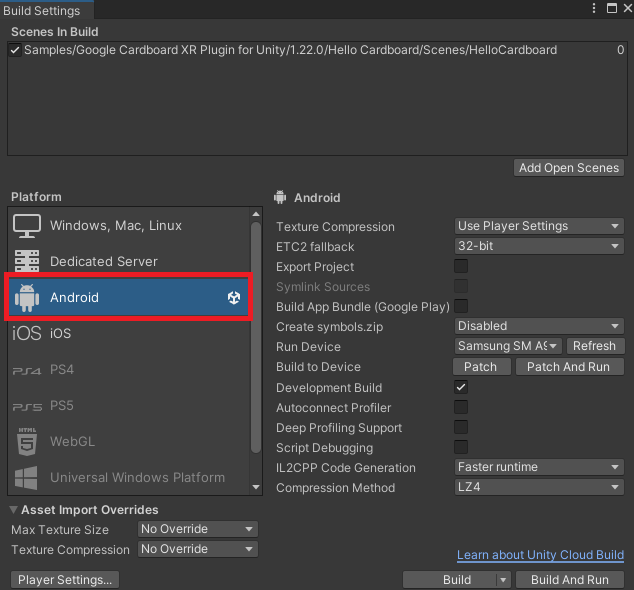Click Android icon in settings header

280,197
